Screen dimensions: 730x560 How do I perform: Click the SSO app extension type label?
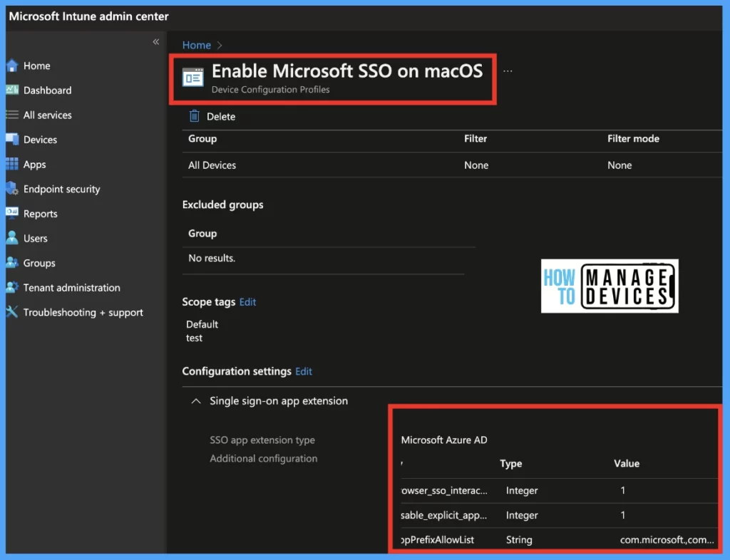click(x=262, y=440)
